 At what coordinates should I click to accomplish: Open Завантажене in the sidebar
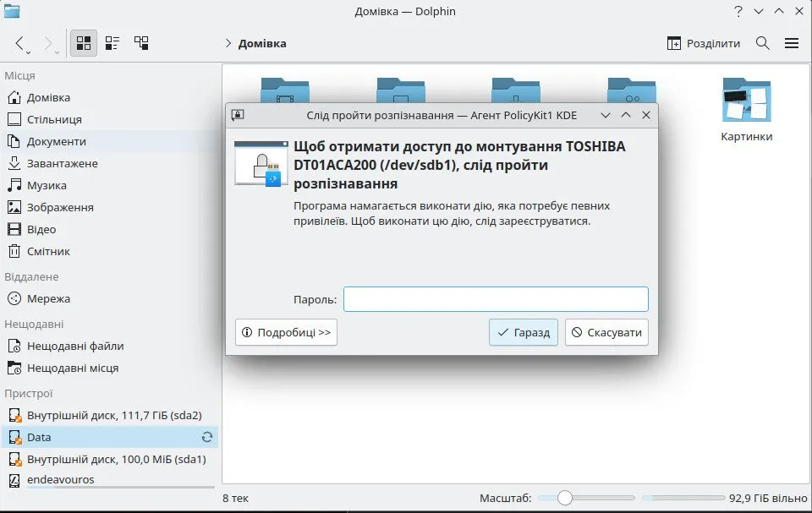coord(110,164)
